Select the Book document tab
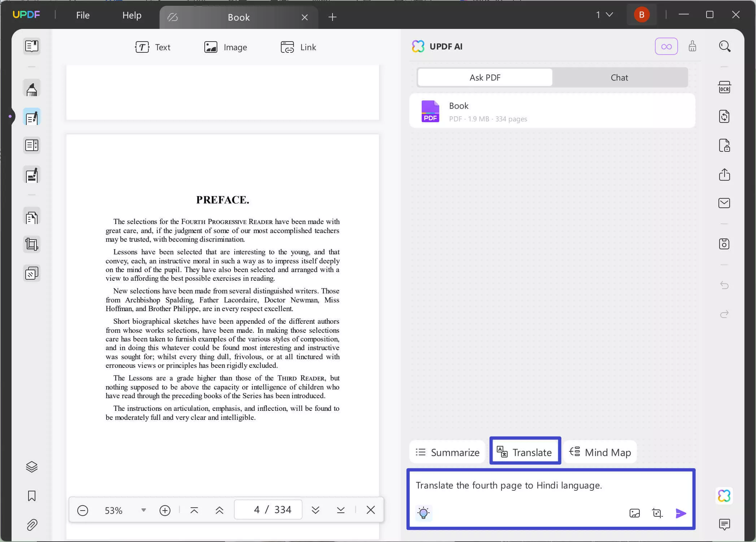 (x=239, y=17)
